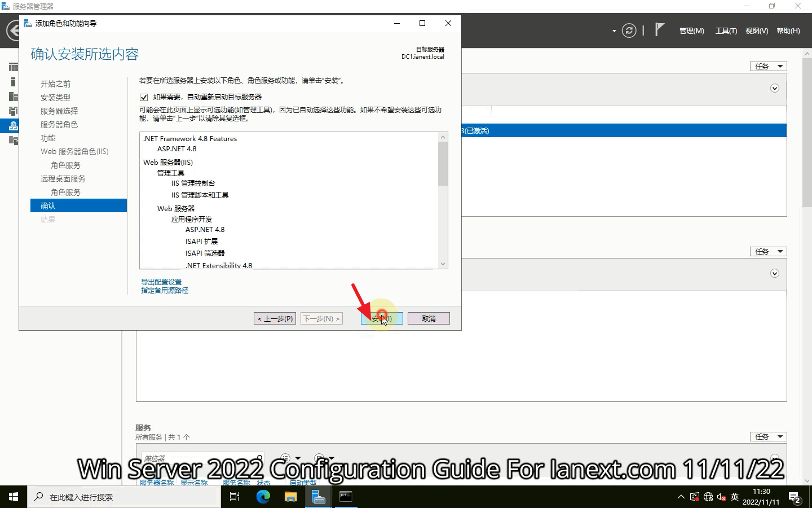812x508 pixels.
Task: Collapse the upper panel using its chevron
Action: click(775, 88)
